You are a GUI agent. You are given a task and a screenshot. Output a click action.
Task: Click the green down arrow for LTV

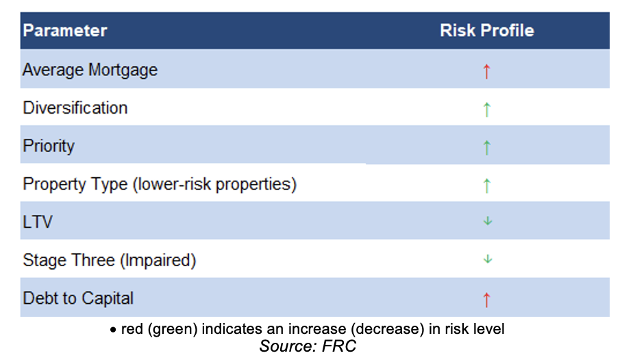[488, 221]
